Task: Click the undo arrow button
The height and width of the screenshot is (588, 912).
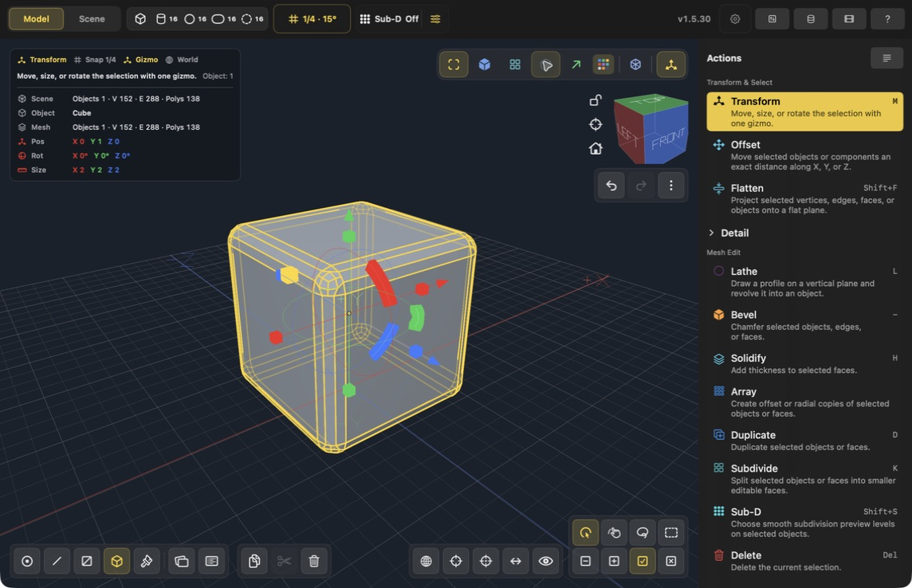Action: pyautogui.click(x=611, y=186)
